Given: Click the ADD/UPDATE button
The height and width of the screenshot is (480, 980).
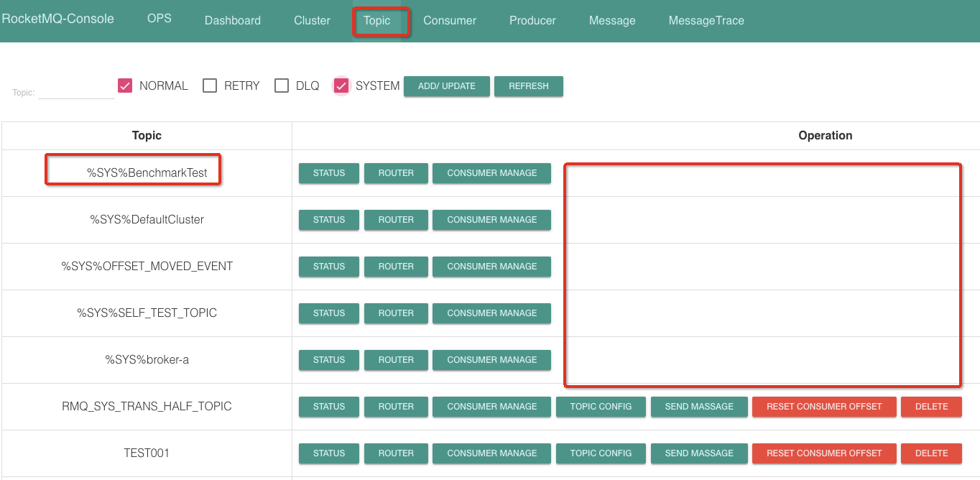Looking at the screenshot, I should (x=446, y=86).
